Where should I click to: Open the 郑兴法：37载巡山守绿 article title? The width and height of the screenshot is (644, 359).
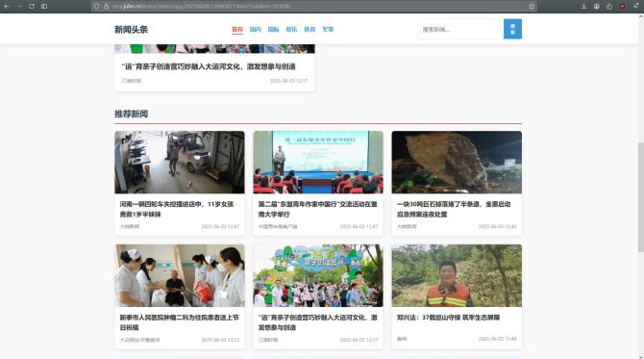click(448, 318)
